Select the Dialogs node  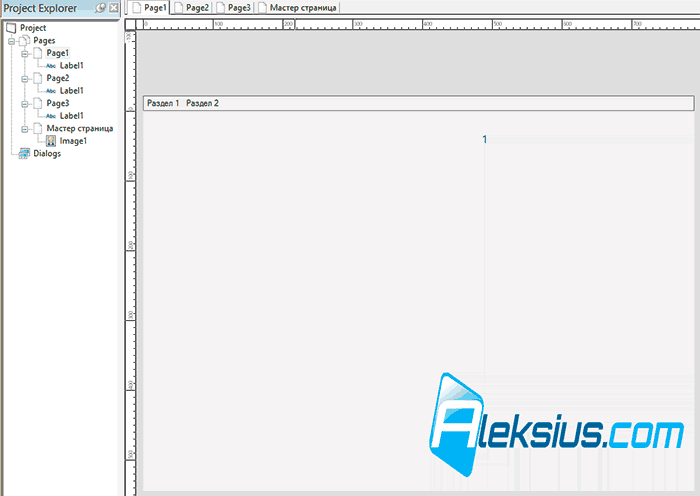point(47,154)
